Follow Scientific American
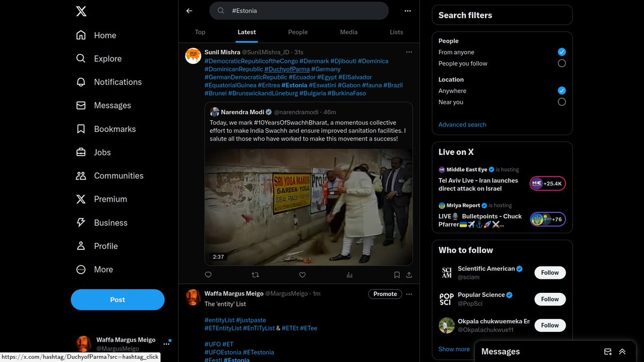This screenshot has width=644, height=362. 550,272
